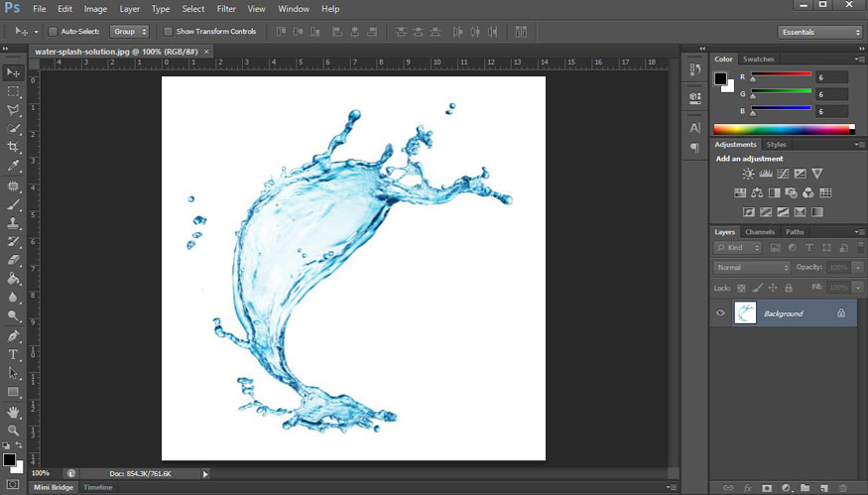The width and height of the screenshot is (868, 495).
Task: Select the Eraser tool
Action: pos(13,260)
